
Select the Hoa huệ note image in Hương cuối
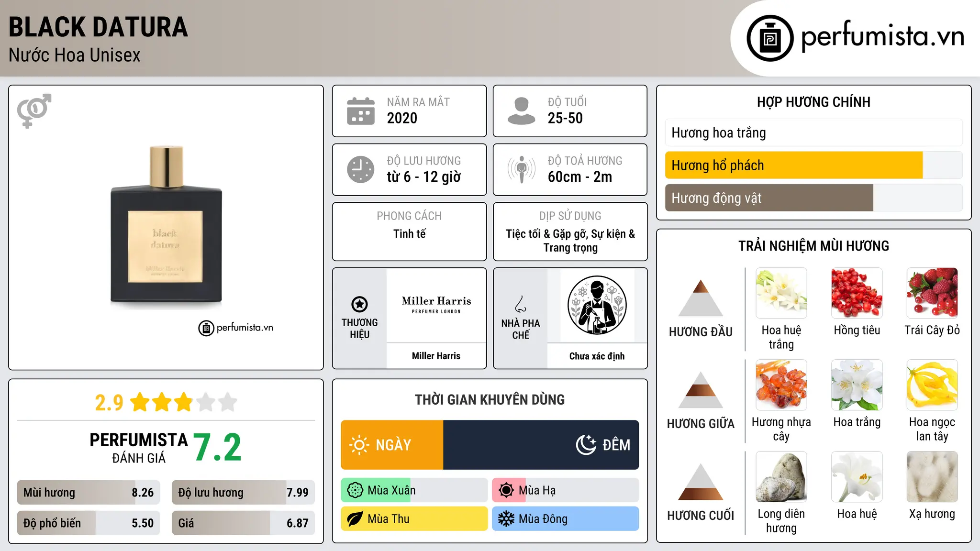857,477
